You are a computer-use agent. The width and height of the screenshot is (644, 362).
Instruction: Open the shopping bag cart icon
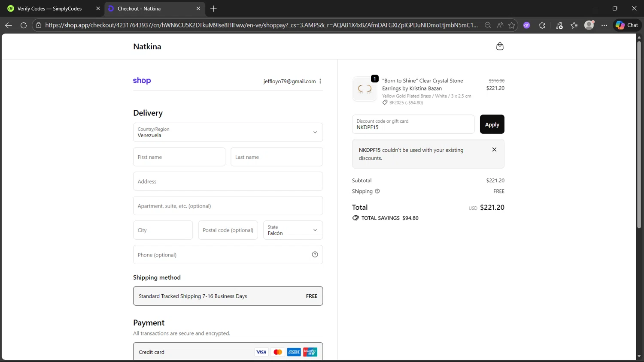click(x=500, y=46)
